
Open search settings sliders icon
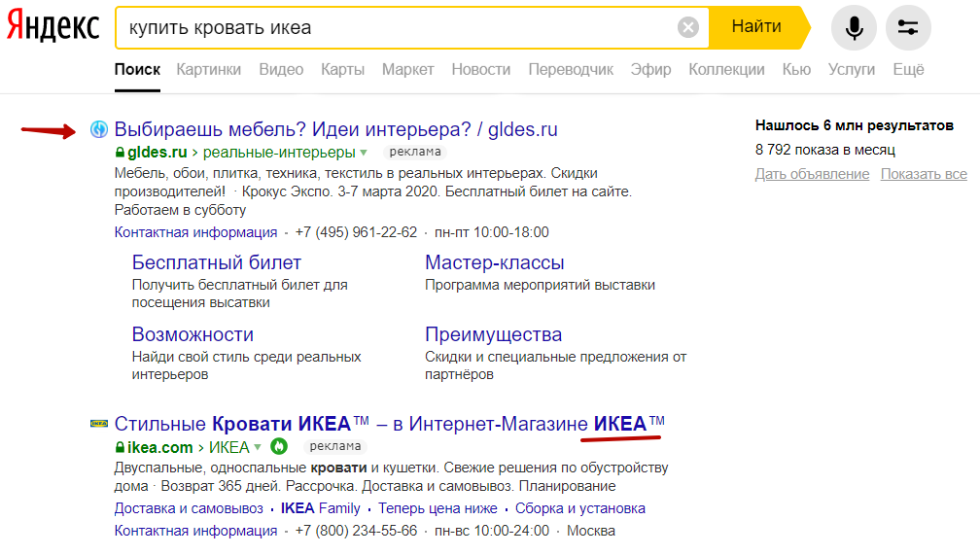coord(908,27)
